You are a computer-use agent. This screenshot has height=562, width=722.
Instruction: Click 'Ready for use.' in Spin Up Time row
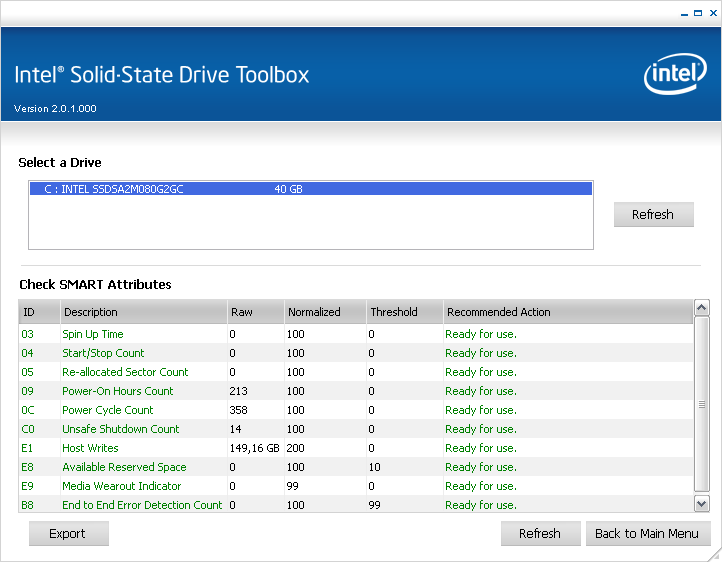[x=481, y=334]
